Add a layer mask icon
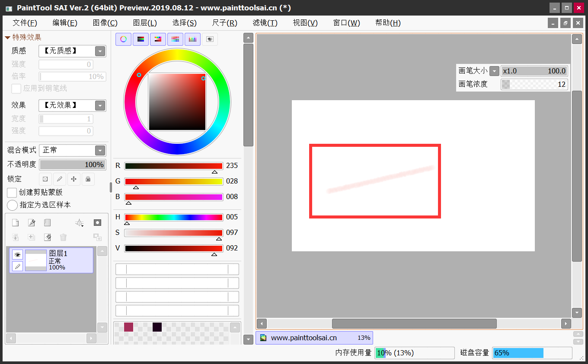Viewport: 588px width, 364px height. pos(97,223)
